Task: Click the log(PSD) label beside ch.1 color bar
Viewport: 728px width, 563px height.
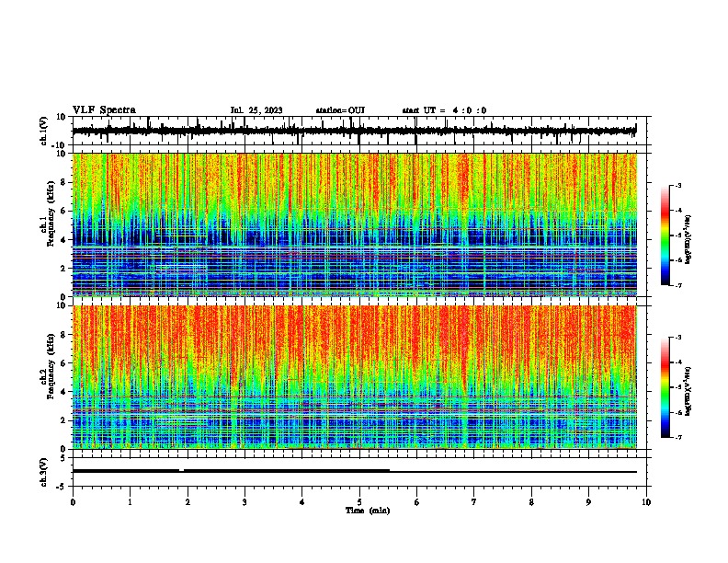Action: coord(688,239)
